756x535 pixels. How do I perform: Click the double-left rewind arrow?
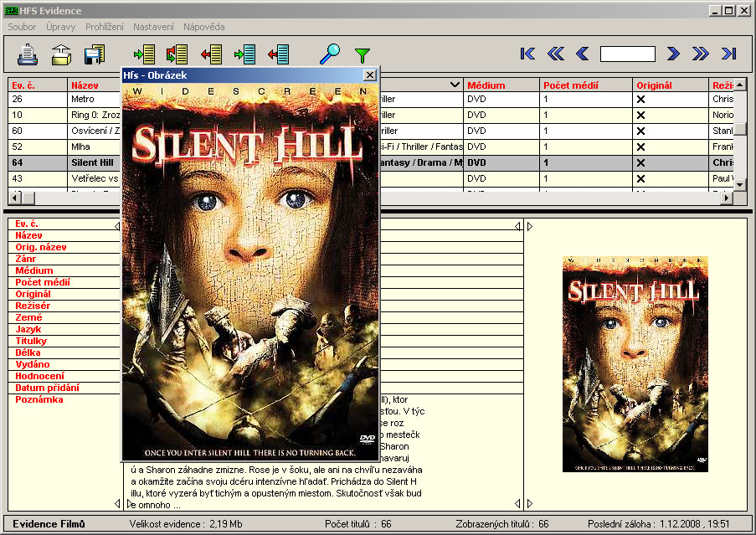click(x=556, y=54)
